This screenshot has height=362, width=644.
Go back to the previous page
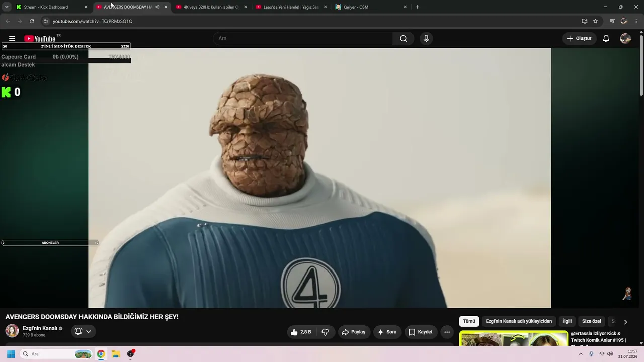8,21
